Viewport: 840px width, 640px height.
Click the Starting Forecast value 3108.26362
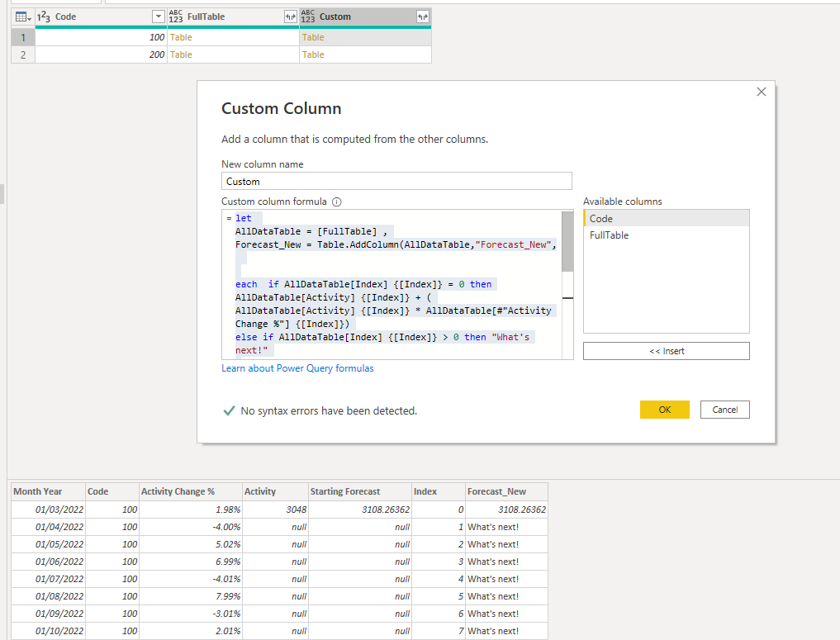(x=359, y=510)
